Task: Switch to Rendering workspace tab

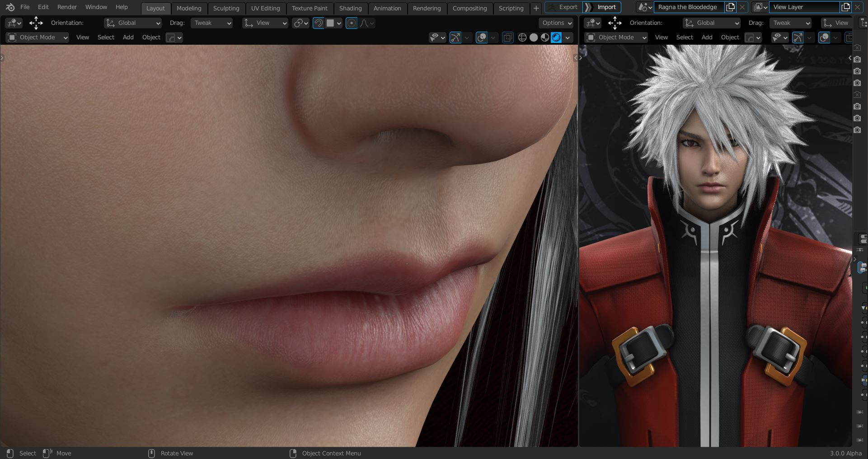Action: [427, 8]
